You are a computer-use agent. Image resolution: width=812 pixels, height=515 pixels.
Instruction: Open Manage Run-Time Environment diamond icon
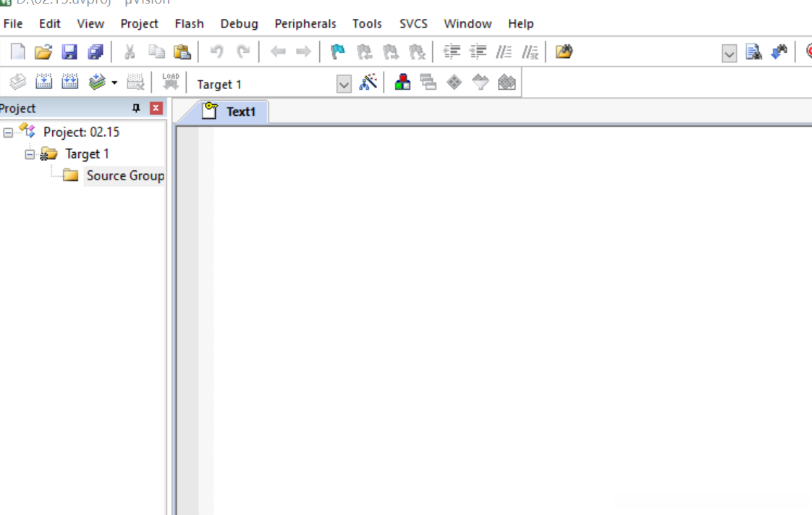(454, 82)
